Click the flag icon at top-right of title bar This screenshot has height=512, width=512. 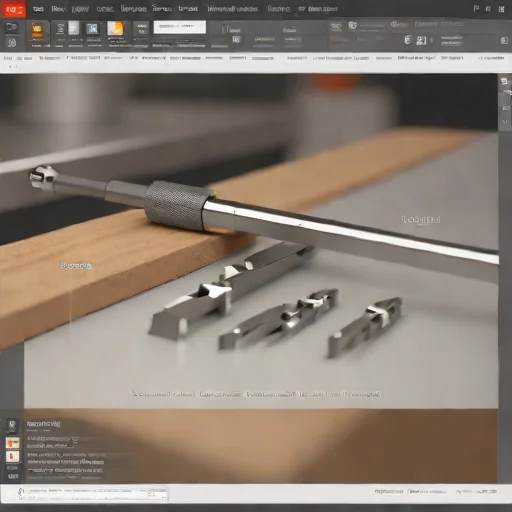(x=476, y=9)
